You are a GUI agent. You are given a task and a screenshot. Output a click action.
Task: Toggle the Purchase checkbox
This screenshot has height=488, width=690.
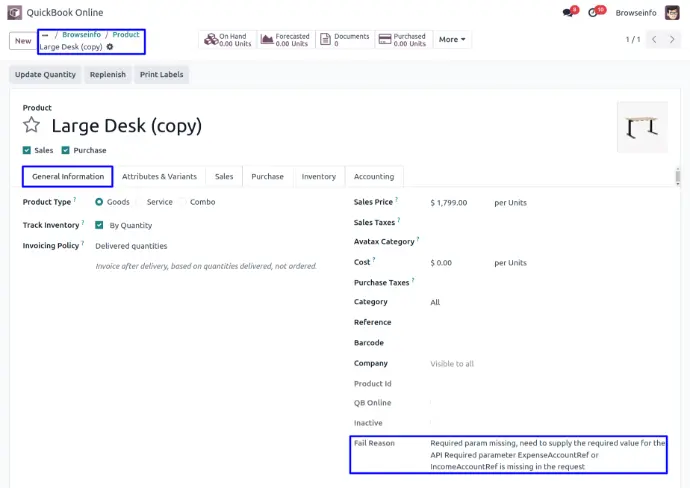pyautogui.click(x=66, y=150)
